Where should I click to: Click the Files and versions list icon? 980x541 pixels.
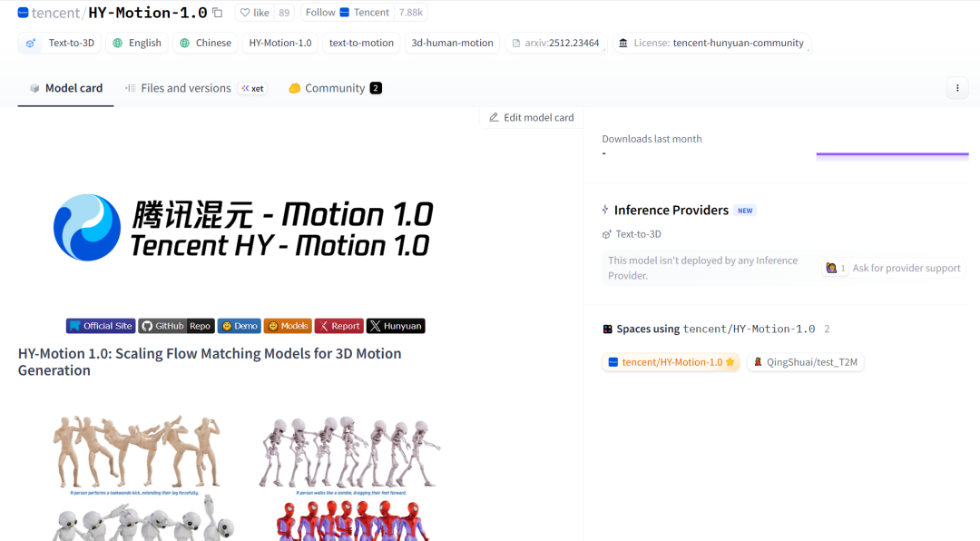[x=130, y=88]
